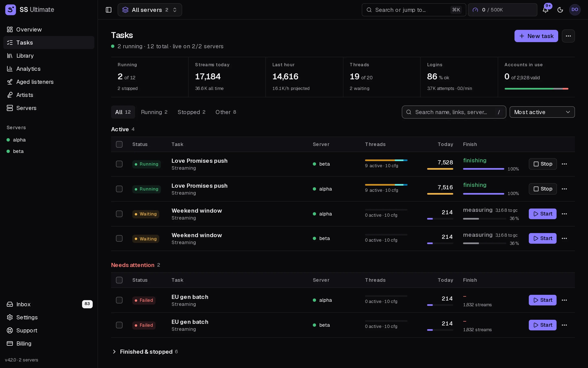
Task: Expand the Finished & stopped section
Action: coord(145,352)
